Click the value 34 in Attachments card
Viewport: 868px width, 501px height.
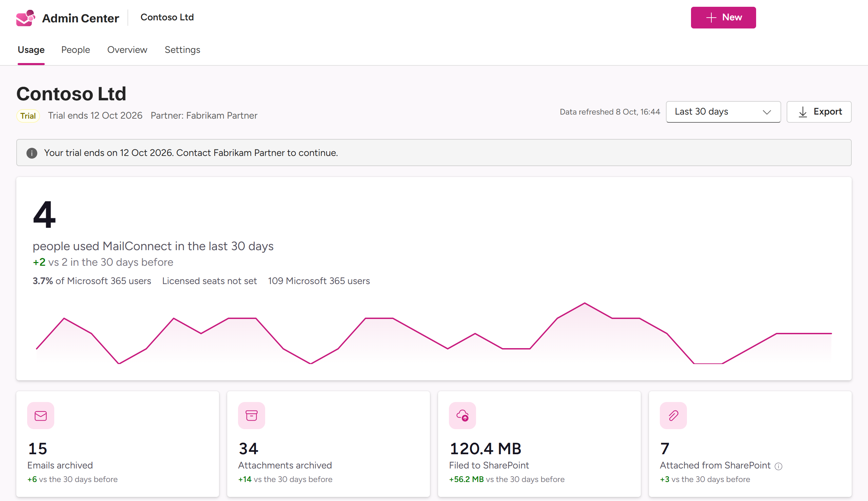tap(249, 449)
